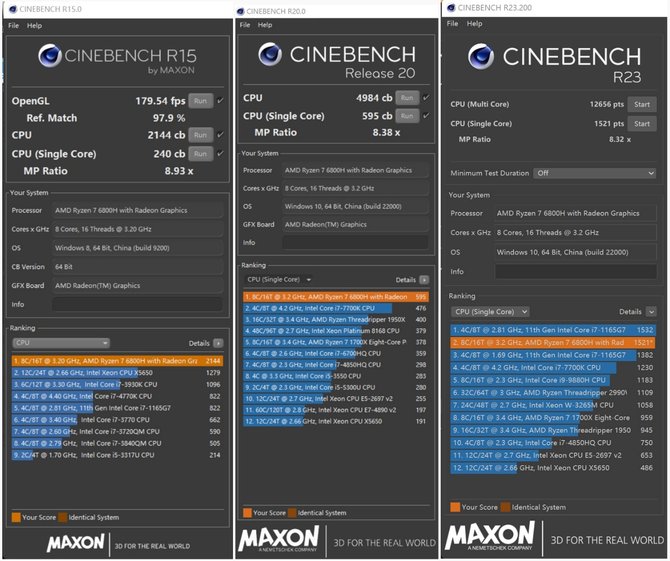This screenshot has width=670, height=561.
Task: Click orange Your Score swatch in R20
Action: click(x=247, y=513)
